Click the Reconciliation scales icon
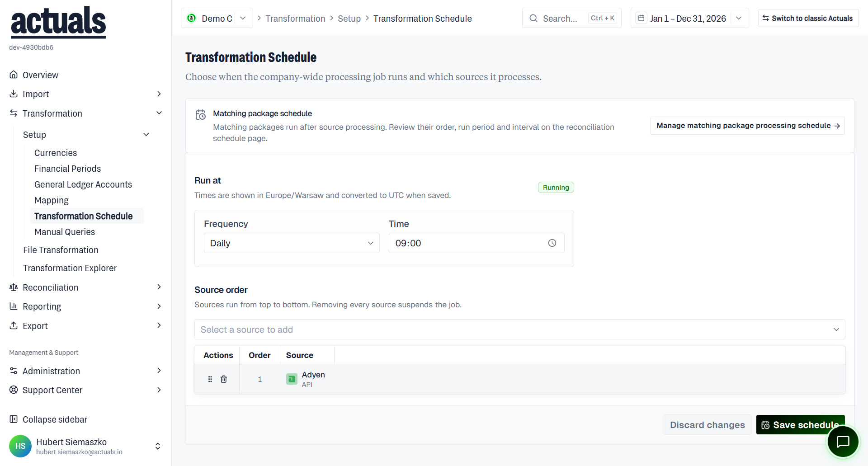The image size is (868, 466). point(14,287)
